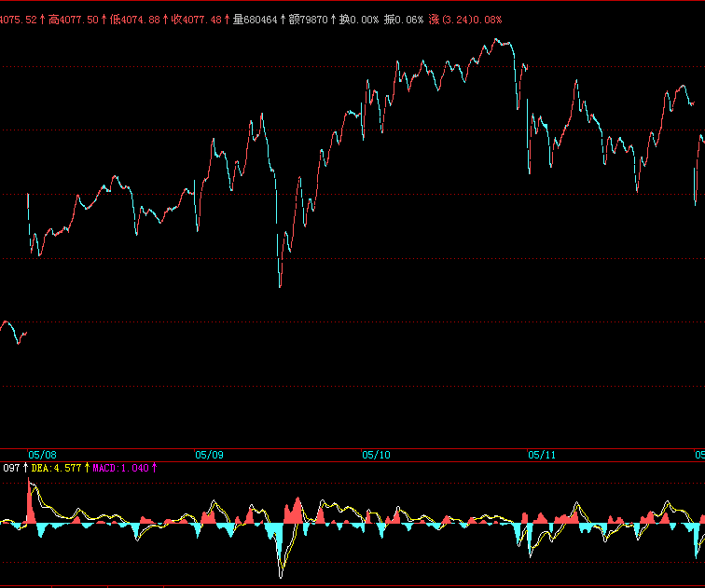Click the change readout 涨(3.24)0.08%
Viewport: 705px width, 588px height.
465,19
